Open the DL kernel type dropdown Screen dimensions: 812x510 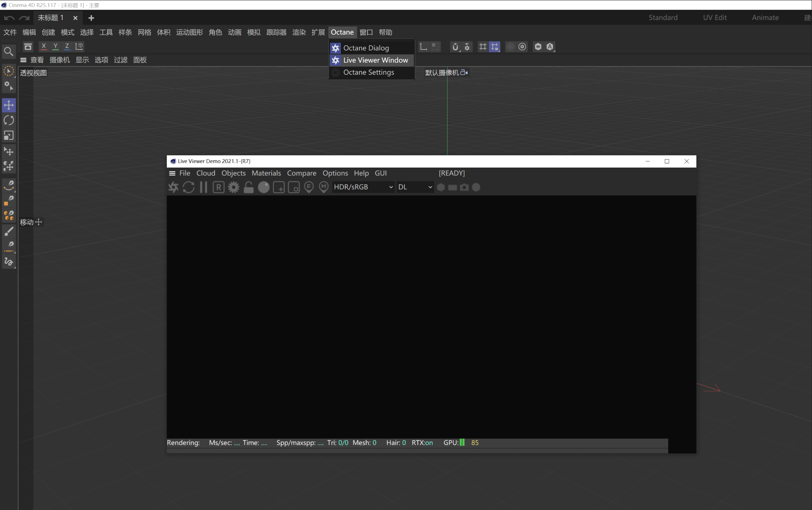tap(415, 187)
